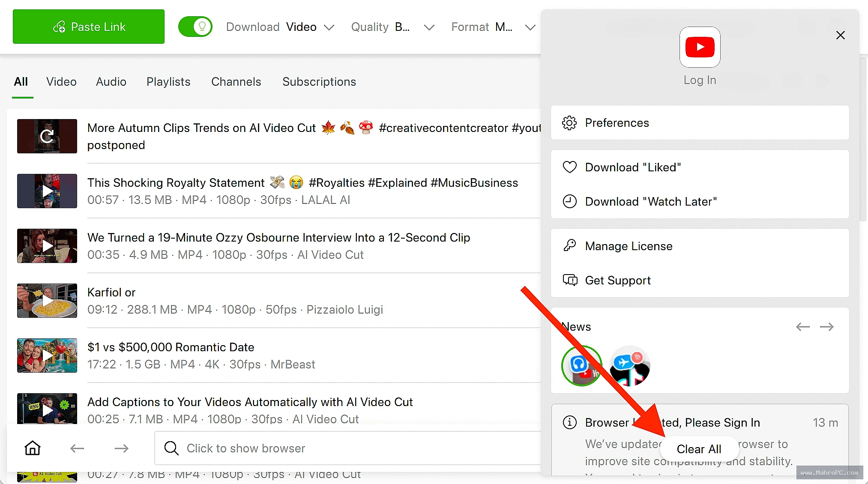Click the heart icon for Download "Liked"
Image resolution: width=868 pixels, height=484 pixels.
coord(569,167)
